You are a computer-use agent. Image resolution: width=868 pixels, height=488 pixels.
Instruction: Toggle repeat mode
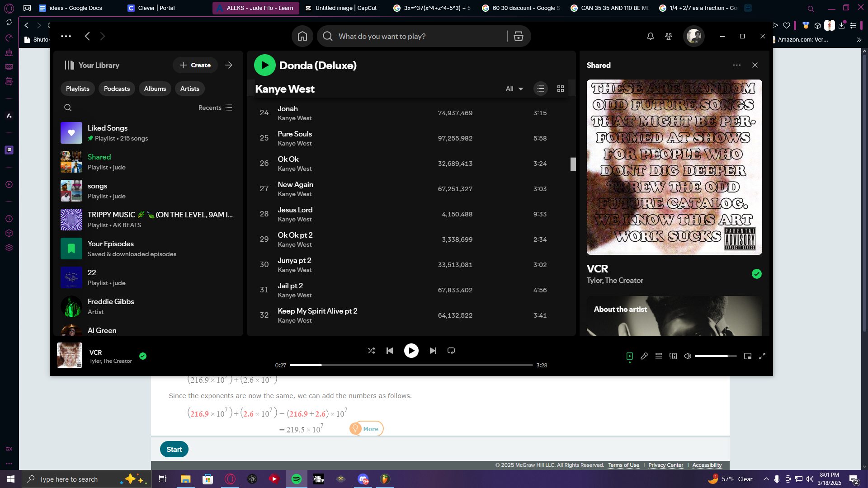451,351
